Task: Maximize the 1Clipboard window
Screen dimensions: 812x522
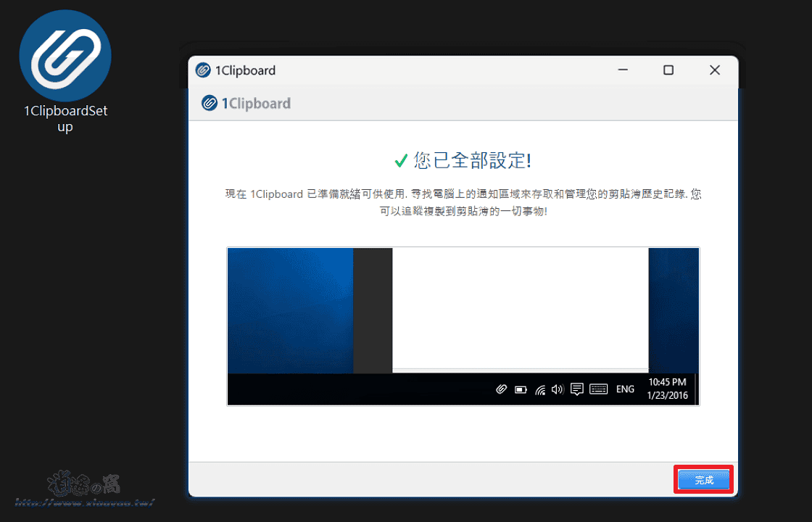Action: [668, 70]
